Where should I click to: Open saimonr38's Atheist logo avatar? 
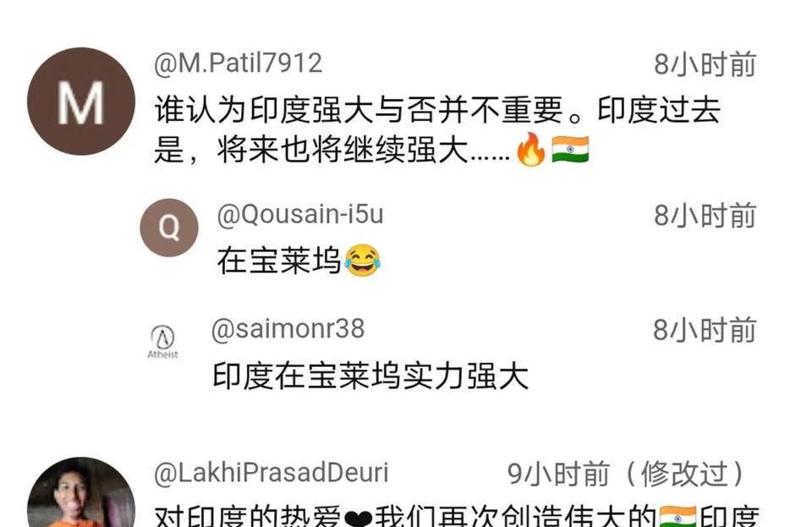(162, 342)
